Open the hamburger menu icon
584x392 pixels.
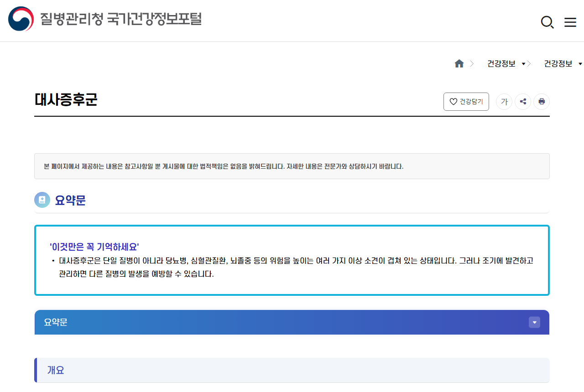(570, 22)
